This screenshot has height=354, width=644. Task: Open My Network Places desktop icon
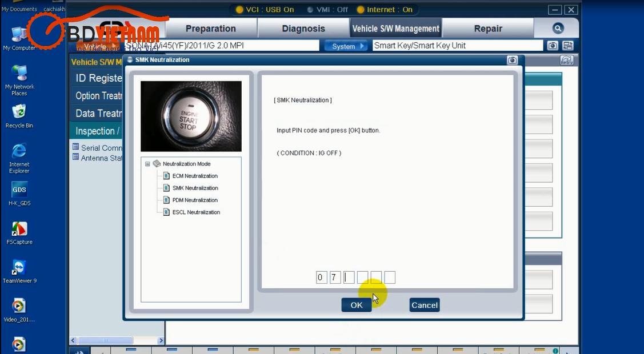tap(19, 81)
